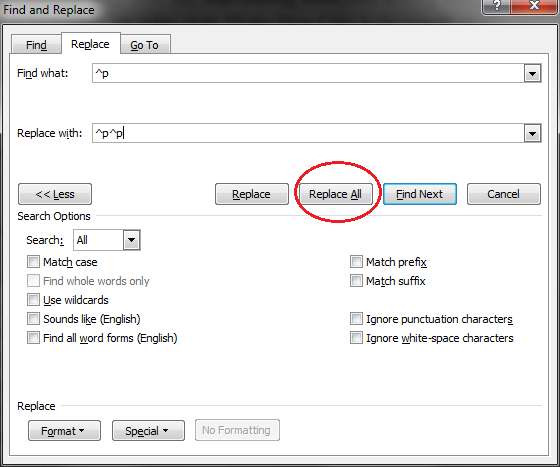The height and width of the screenshot is (467, 560).
Task: Toggle the Match suffix checkbox
Action: (x=356, y=281)
